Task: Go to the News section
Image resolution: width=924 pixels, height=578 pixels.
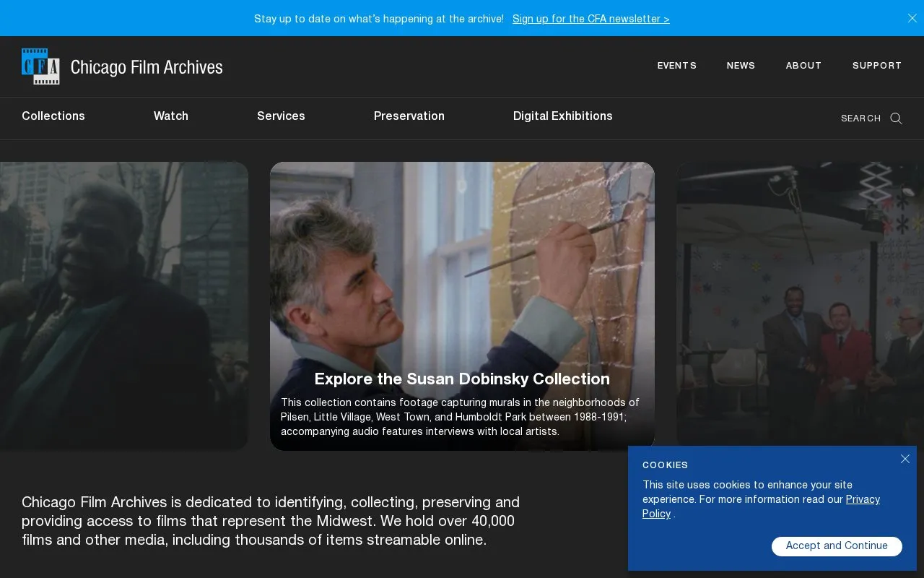Action: point(741,66)
